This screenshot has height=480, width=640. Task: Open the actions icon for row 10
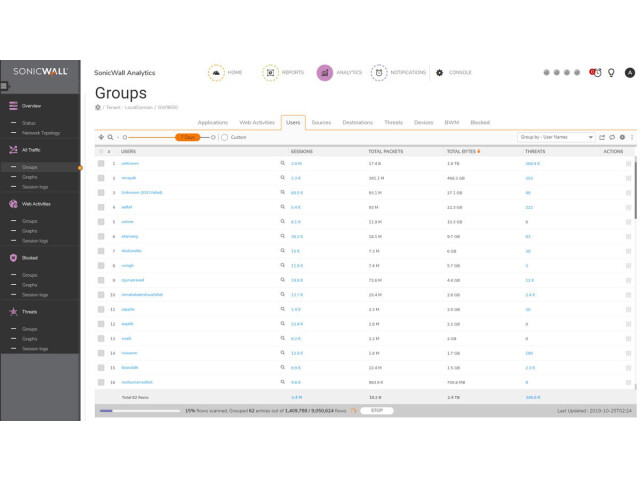tap(628, 295)
